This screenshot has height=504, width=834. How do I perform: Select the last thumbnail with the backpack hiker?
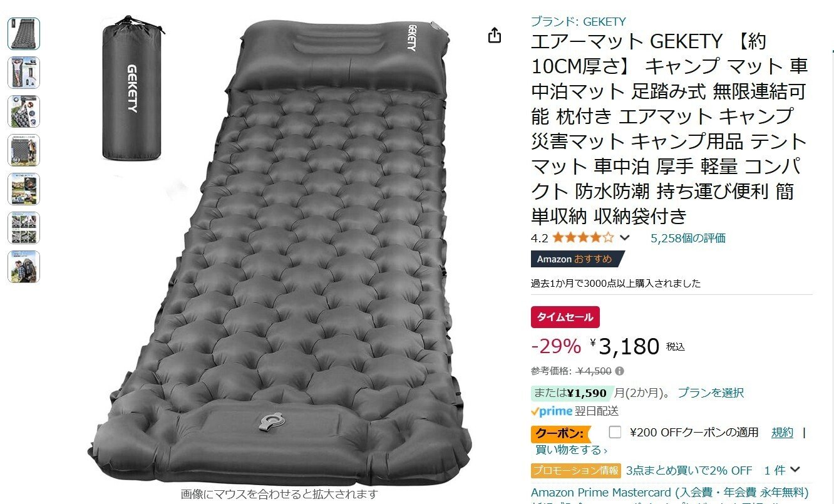[x=24, y=267]
